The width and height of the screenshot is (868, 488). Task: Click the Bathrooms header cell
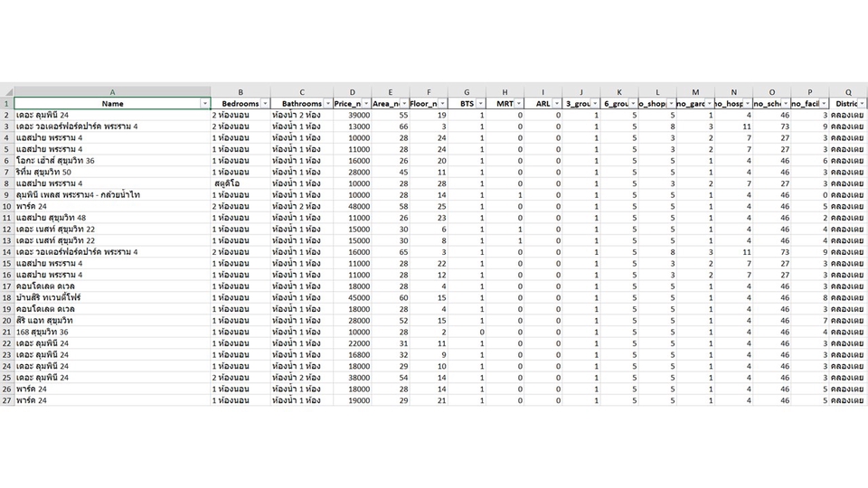(302, 103)
